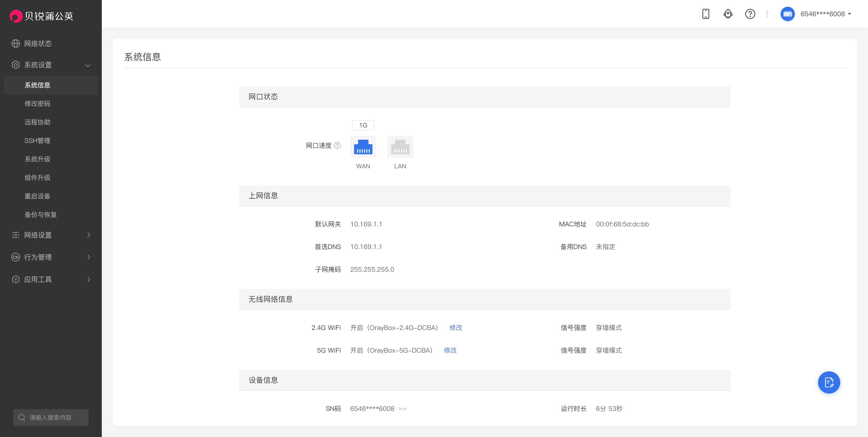Click 修改 next to 2.4G WiFi
This screenshot has width=868, height=437.
[456, 328]
